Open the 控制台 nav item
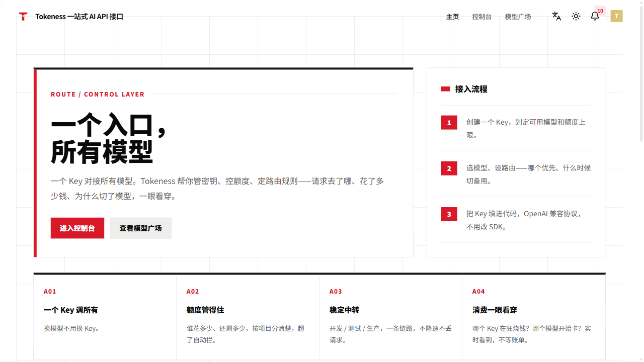 pos(481,17)
